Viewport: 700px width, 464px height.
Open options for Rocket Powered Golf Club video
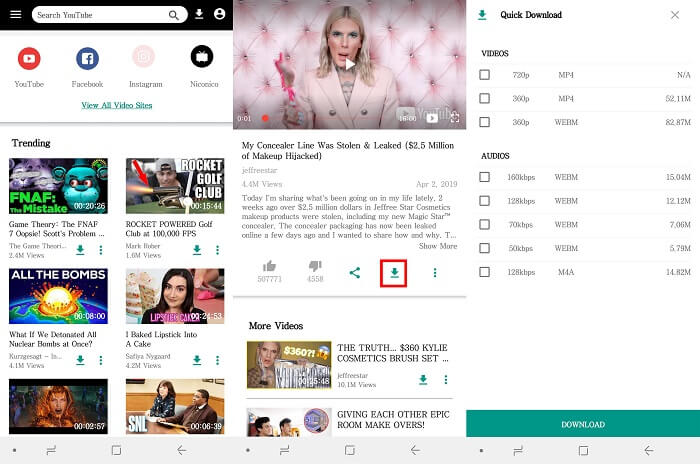click(x=217, y=250)
